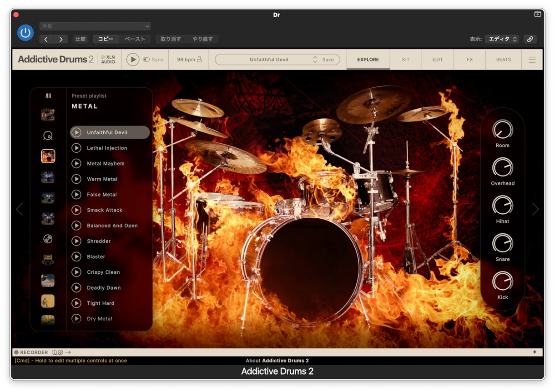
Task: Select the Smack Attack preset name
Action: pos(105,210)
